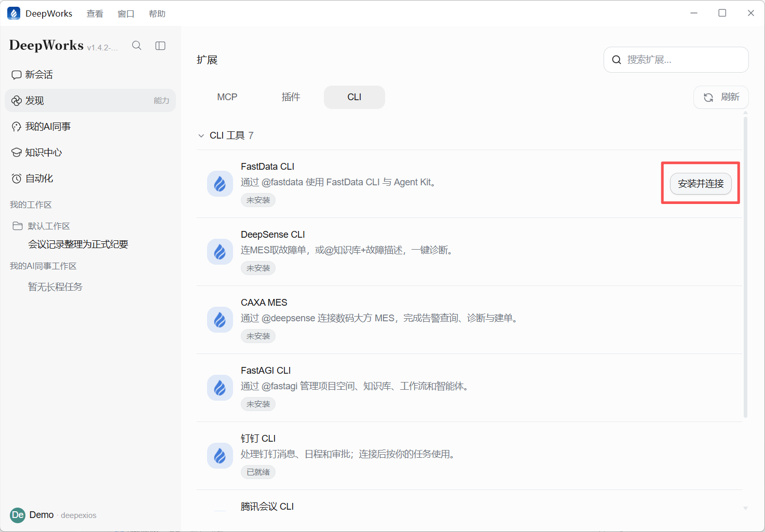Viewport: 765px width, 532px height.
Task: Focus the 搜索扩展 search field
Action: [676, 60]
